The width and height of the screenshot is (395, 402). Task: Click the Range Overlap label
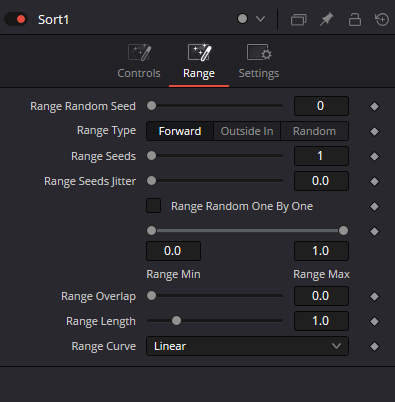click(x=98, y=296)
